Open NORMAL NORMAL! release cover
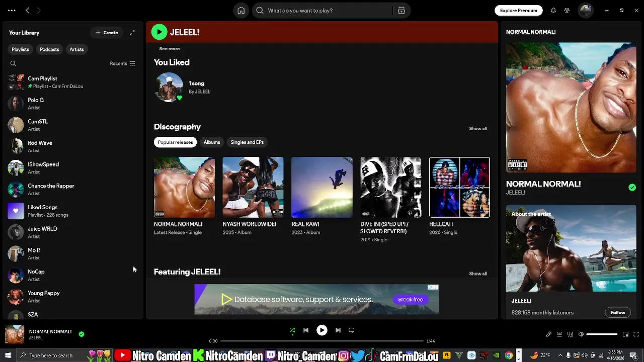Viewport: 644px width, 362px height. point(184,187)
